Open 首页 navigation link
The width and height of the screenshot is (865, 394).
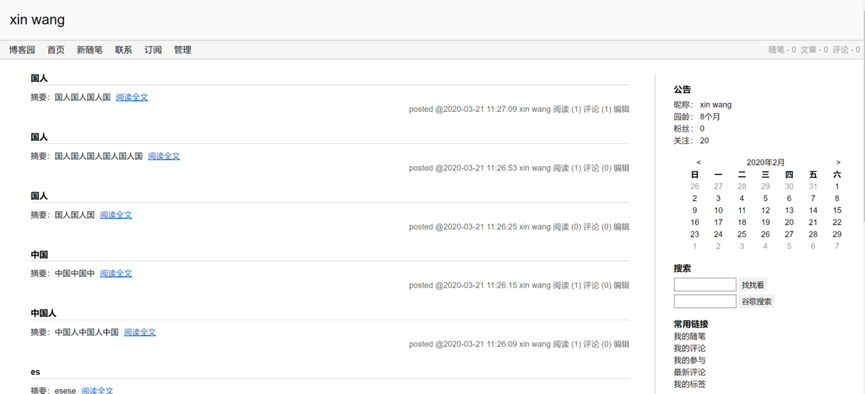56,50
